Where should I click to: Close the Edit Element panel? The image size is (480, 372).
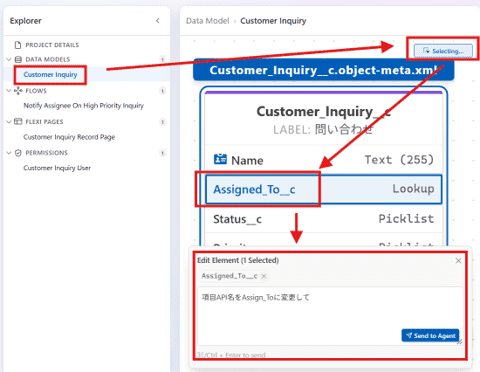pyautogui.click(x=458, y=261)
